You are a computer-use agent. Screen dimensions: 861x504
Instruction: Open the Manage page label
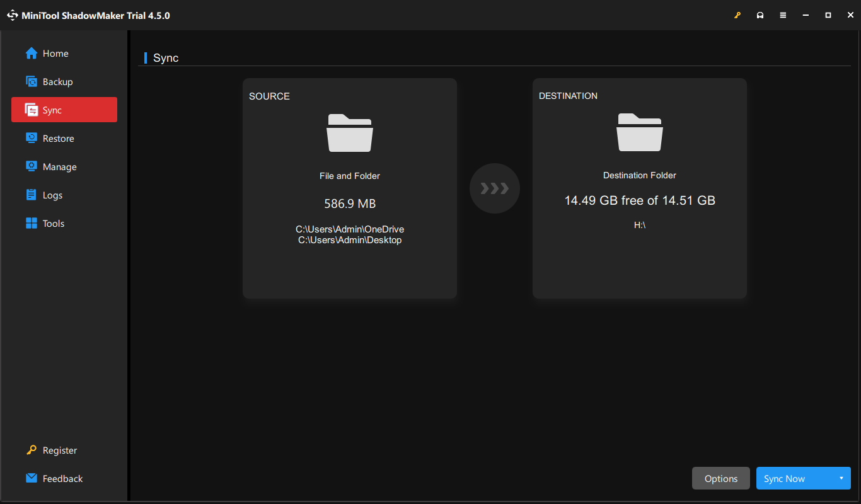click(60, 167)
